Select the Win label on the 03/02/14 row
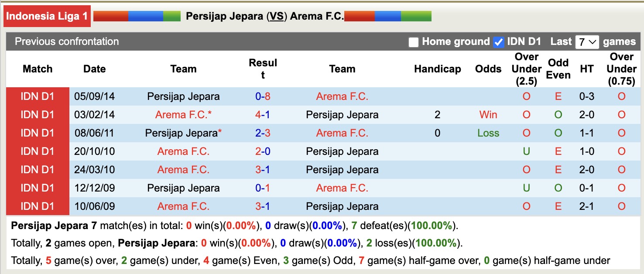The image size is (644, 274). (488, 115)
